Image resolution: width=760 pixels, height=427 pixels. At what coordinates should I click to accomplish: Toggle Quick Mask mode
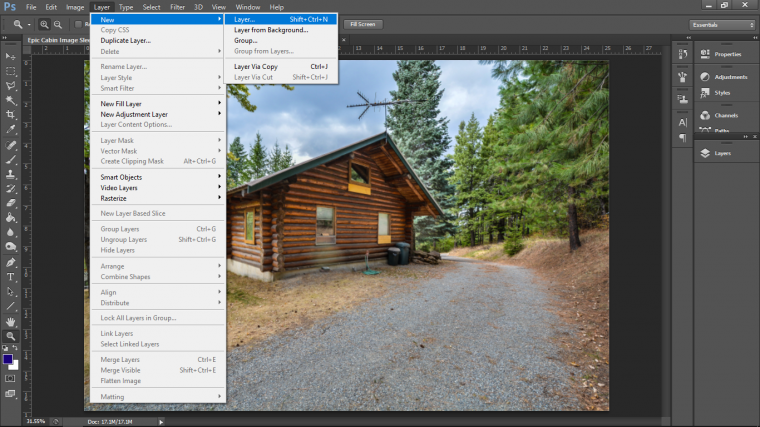click(x=10, y=379)
